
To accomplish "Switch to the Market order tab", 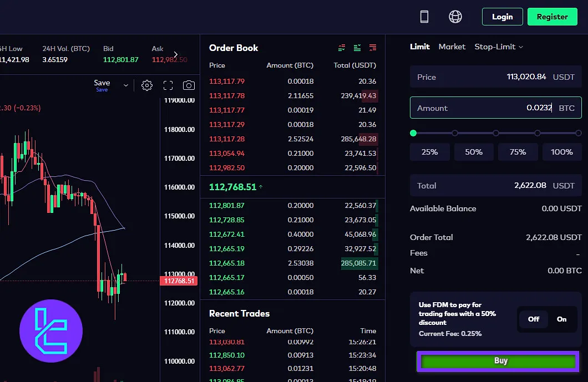I will [x=452, y=47].
